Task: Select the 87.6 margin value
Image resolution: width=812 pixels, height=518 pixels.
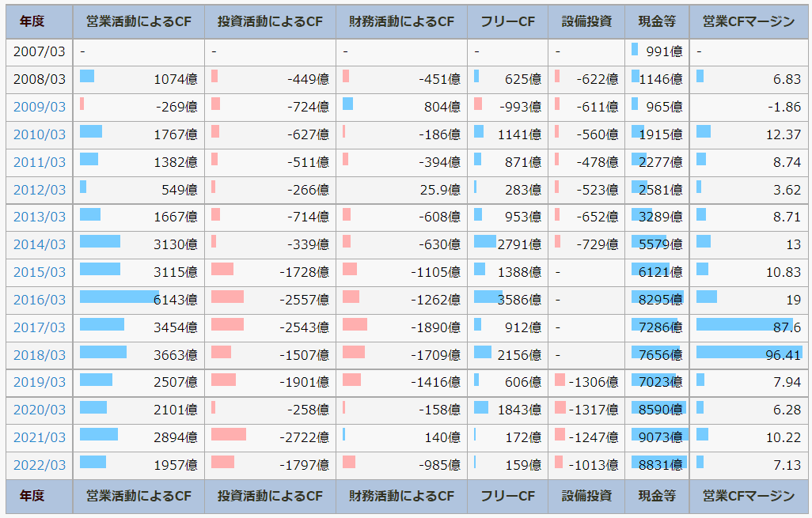Action: coord(787,327)
